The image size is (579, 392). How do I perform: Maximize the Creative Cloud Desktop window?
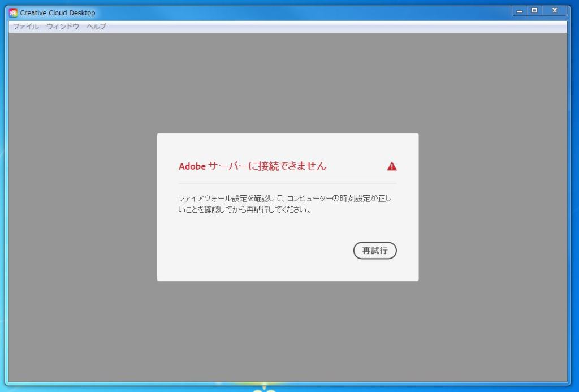534,11
